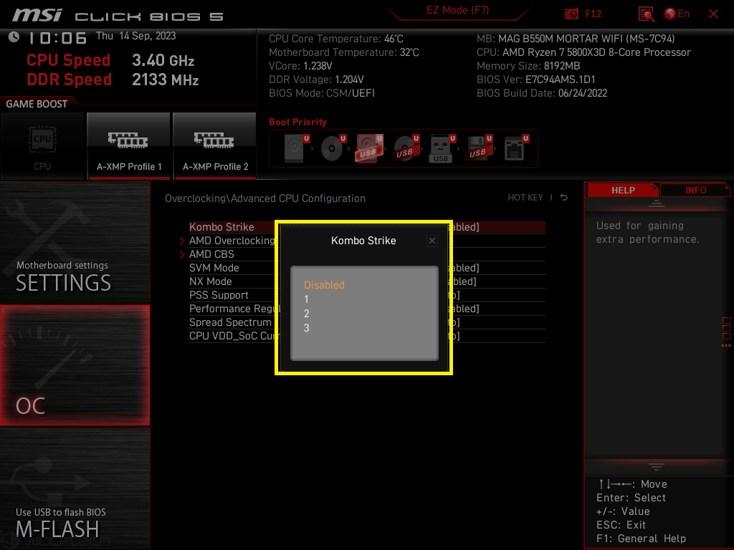Enable A-XMP Profile 2

tap(215, 146)
